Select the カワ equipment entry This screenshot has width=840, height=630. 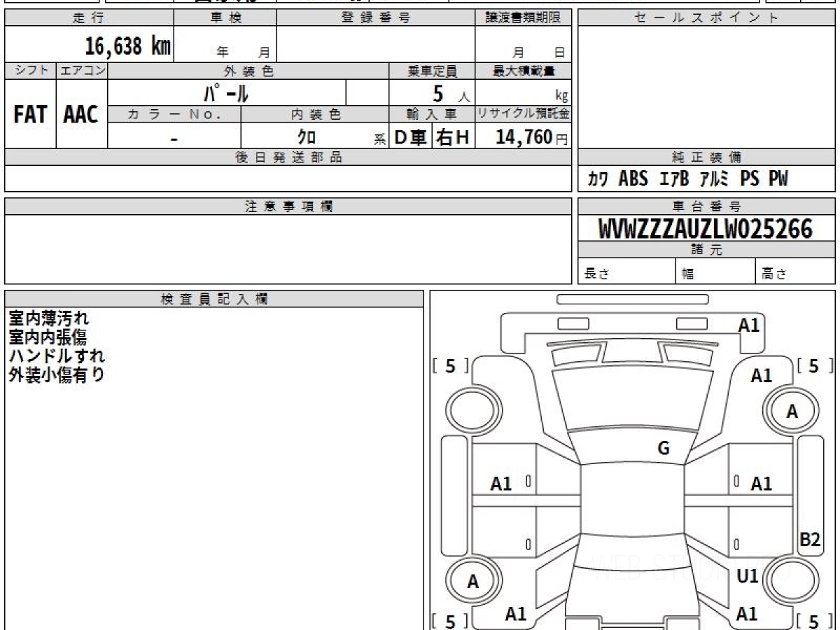[x=598, y=179]
